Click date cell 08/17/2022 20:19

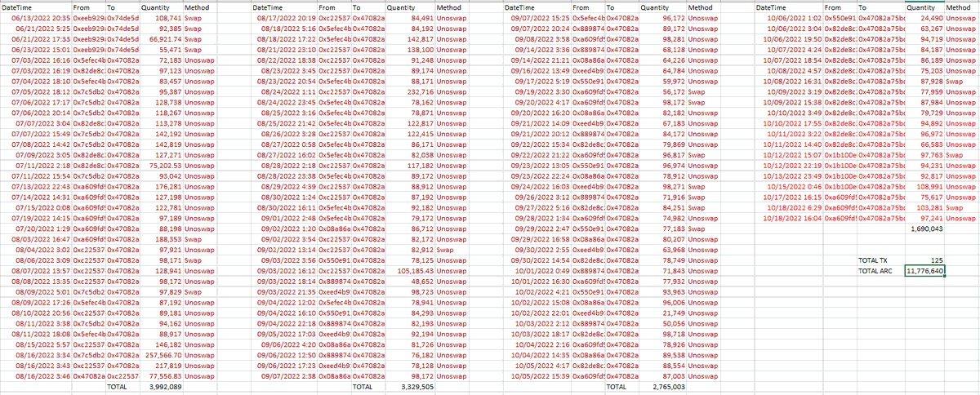point(286,16)
